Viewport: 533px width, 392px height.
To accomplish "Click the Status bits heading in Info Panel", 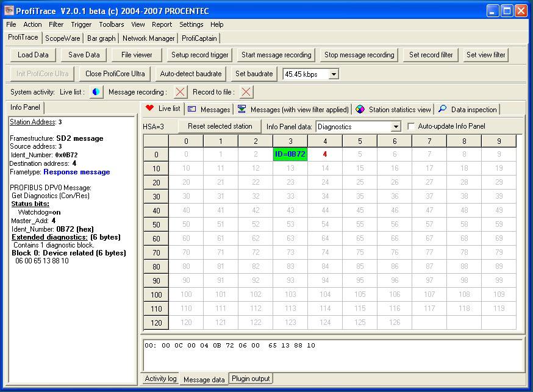I will pos(30,204).
